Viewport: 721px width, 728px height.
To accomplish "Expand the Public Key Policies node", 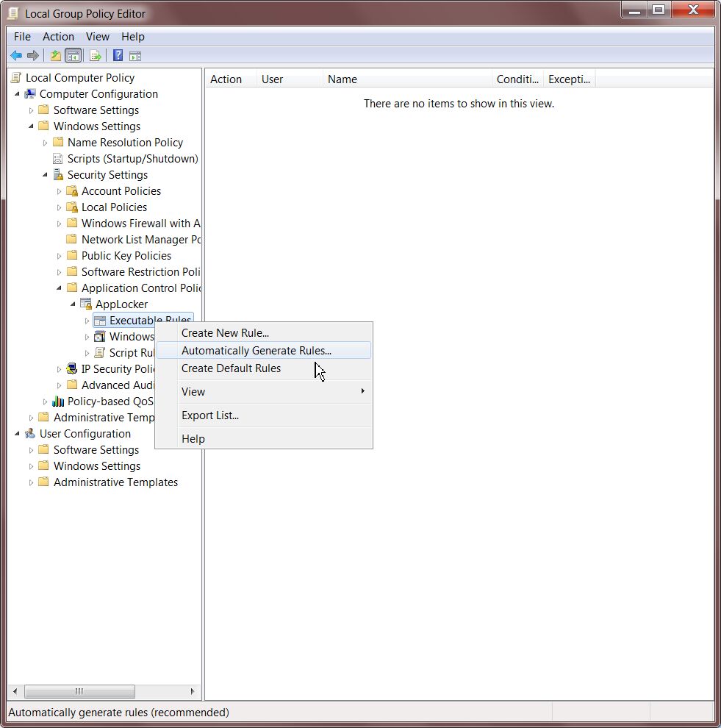I will tap(59, 257).
